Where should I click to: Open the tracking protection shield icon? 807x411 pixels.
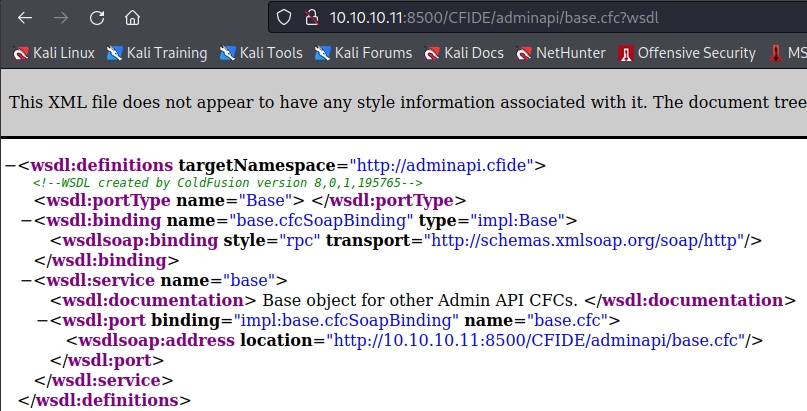tap(284, 18)
